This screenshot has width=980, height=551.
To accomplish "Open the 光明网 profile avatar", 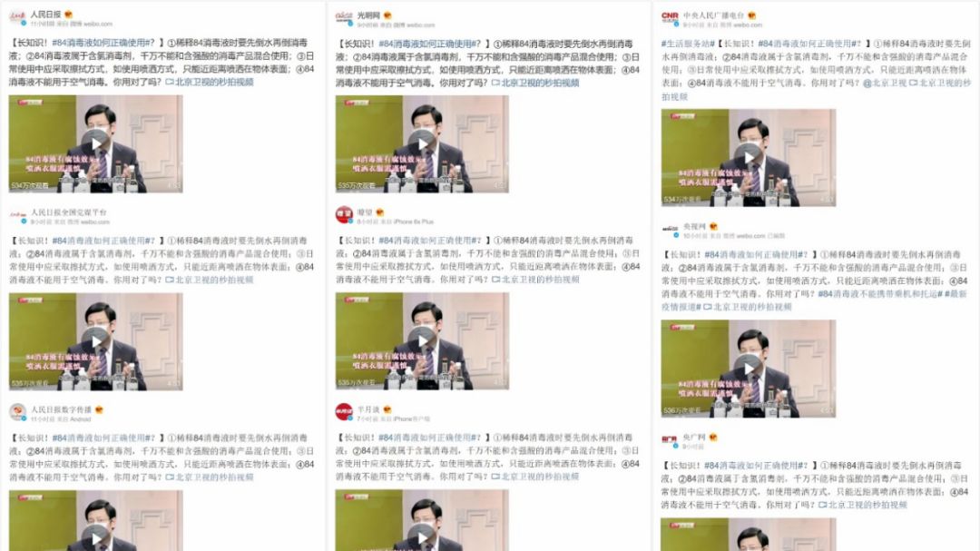I will point(344,18).
